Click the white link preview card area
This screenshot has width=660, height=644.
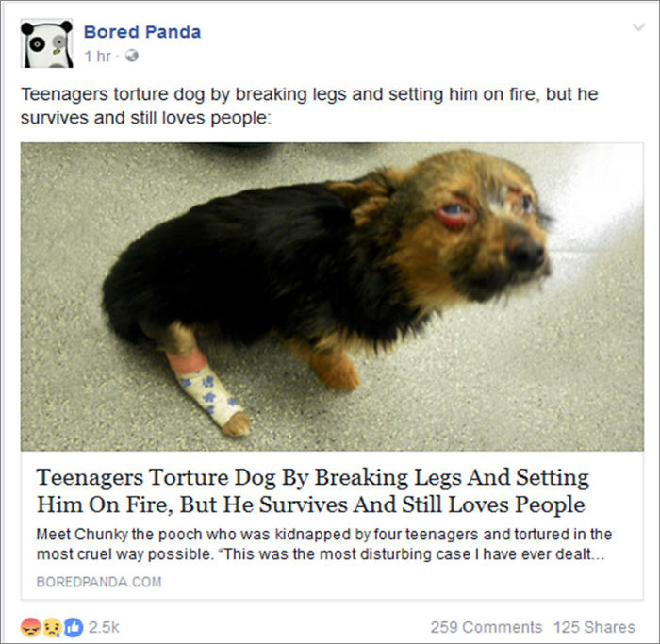332,525
